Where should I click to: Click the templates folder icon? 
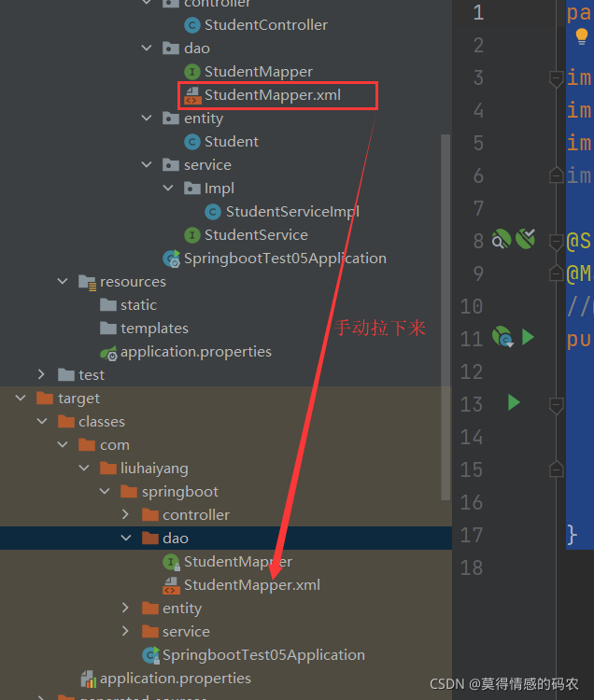click(108, 329)
